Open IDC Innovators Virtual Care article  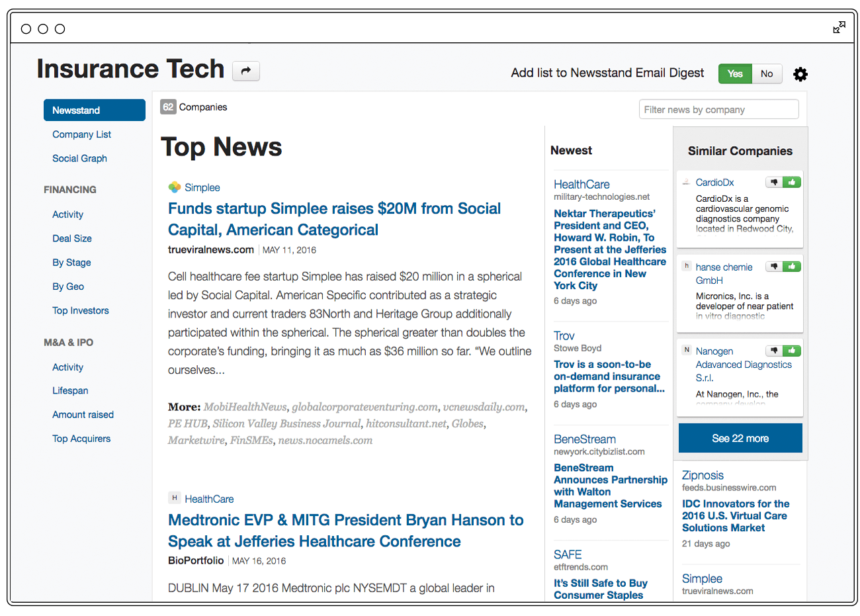(736, 515)
